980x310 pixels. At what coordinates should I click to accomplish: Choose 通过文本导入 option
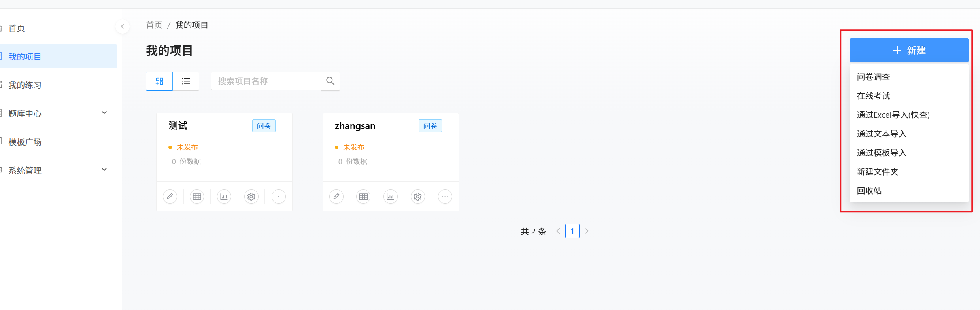[909, 134]
